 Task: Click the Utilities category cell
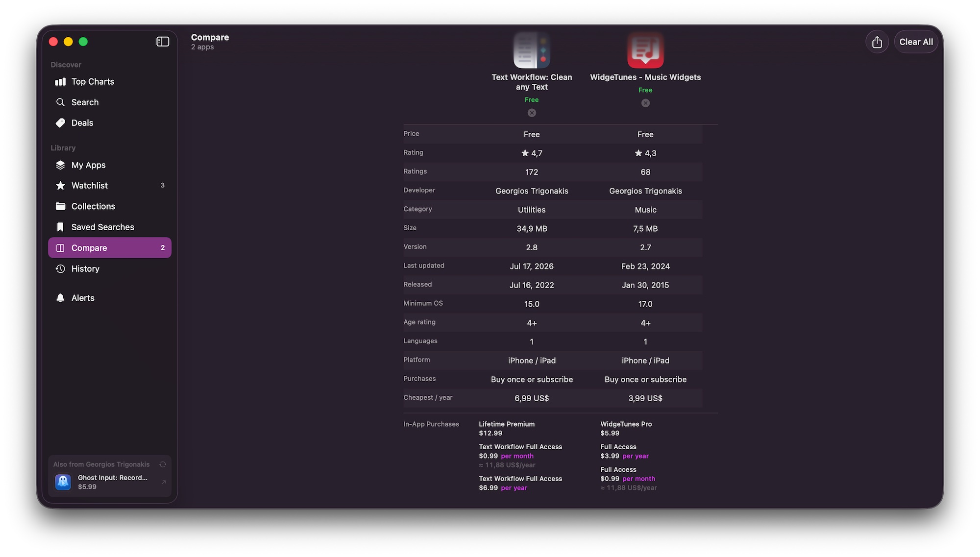(532, 210)
